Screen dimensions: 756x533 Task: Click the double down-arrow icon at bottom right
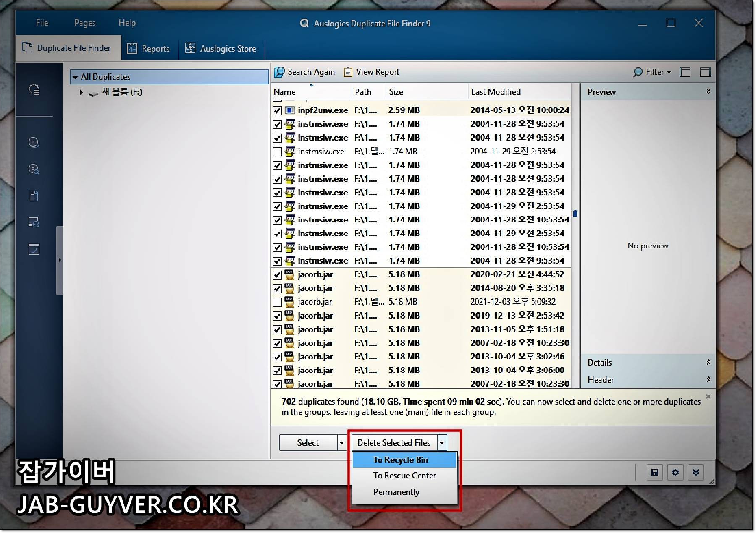coord(696,473)
